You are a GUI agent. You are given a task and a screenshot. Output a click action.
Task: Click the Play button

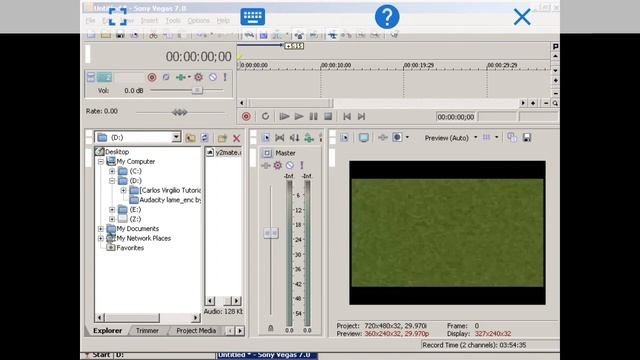(x=299, y=117)
